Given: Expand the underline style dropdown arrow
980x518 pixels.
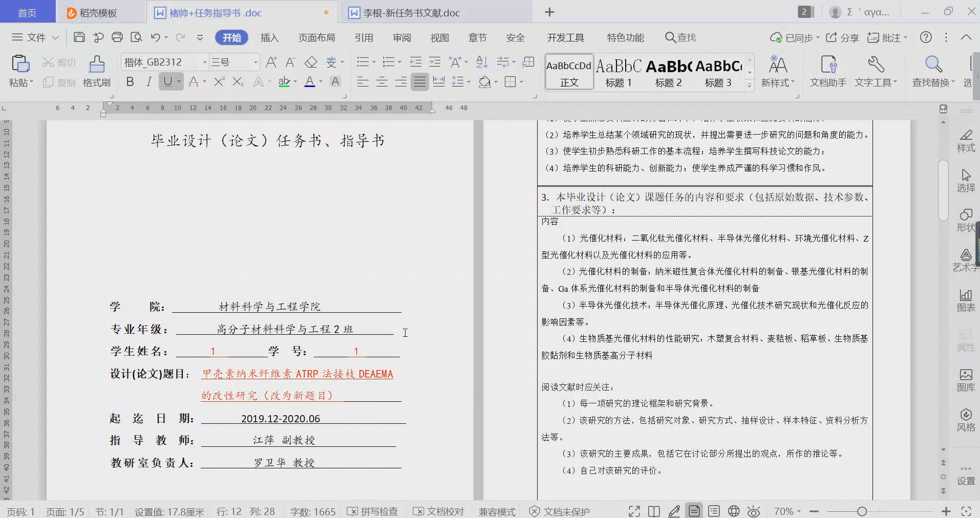Looking at the screenshot, I should [179, 81].
